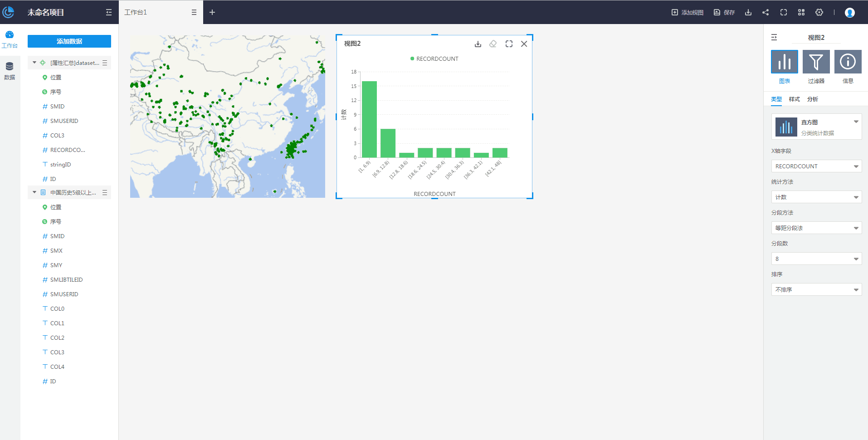Image resolution: width=868 pixels, height=440 pixels.
Task: Open settings gear in top toolbar
Action: (819, 12)
